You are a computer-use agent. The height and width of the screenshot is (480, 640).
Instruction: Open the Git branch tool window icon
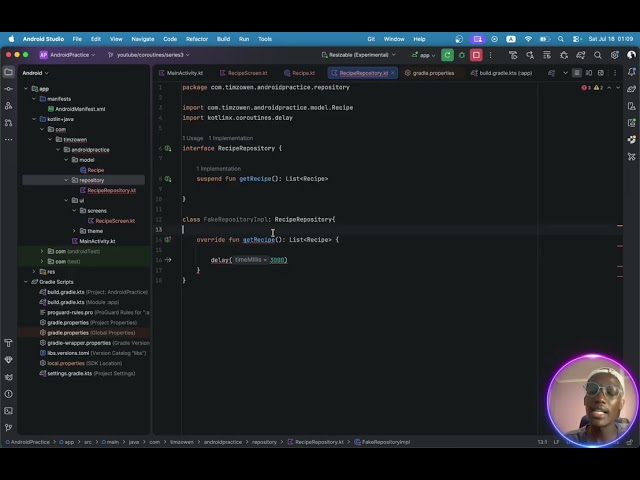(9, 427)
